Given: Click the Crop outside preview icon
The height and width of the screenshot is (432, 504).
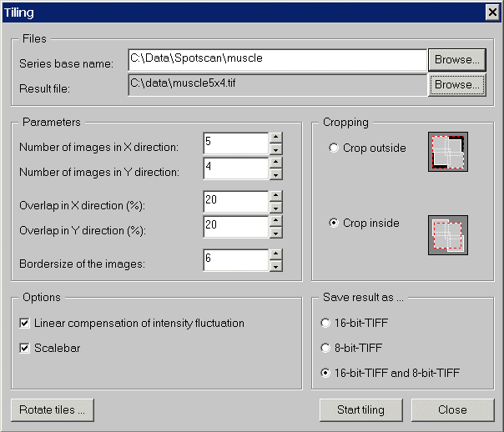Looking at the screenshot, I should click(x=447, y=151).
